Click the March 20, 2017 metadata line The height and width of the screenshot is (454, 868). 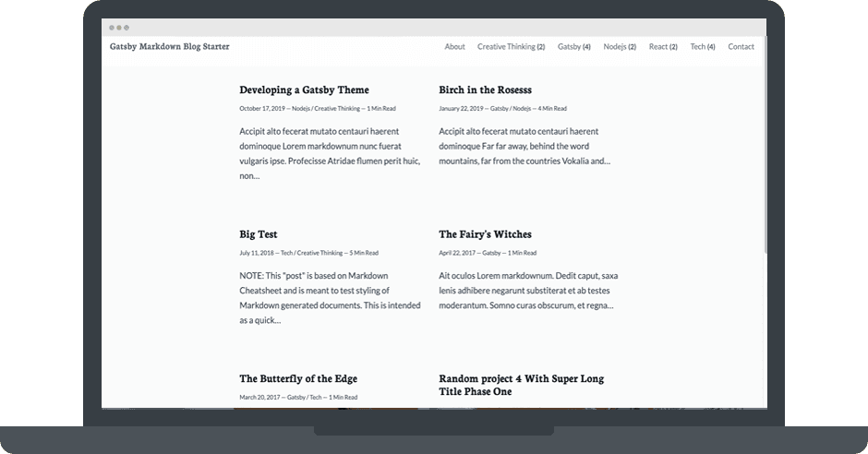(298, 397)
